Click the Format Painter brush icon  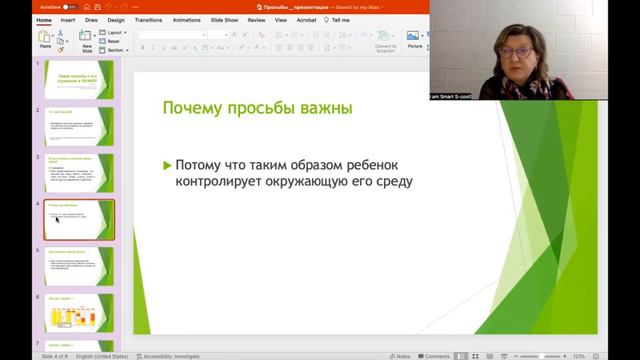click(60, 50)
